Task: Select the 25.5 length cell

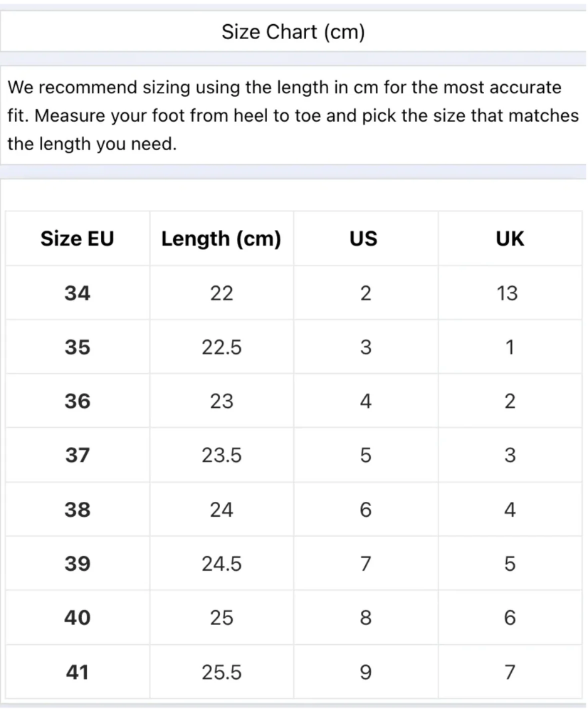Action: [221, 671]
